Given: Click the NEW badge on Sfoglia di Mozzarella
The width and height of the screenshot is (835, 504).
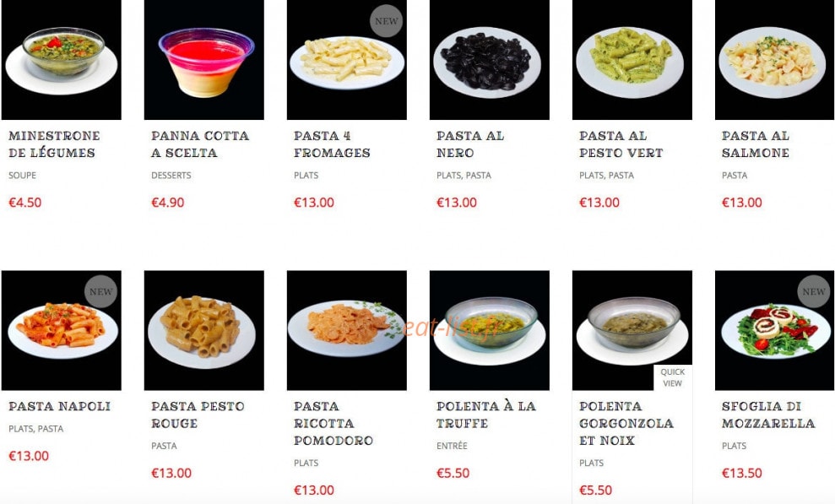Looking at the screenshot, I should point(813,291).
